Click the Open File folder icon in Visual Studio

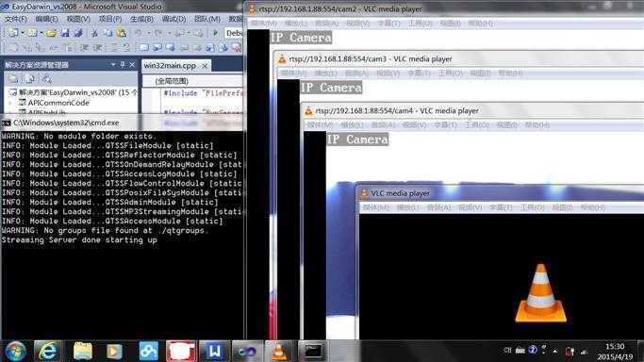tap(51, 33)
